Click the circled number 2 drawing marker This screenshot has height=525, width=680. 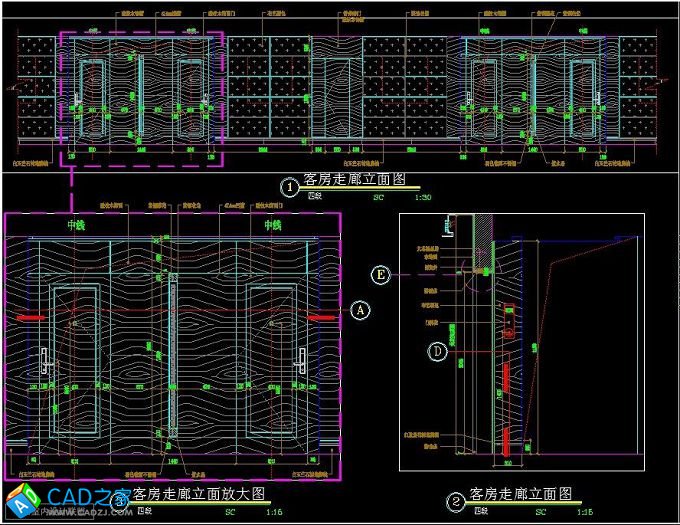click(x=457, y=501)
